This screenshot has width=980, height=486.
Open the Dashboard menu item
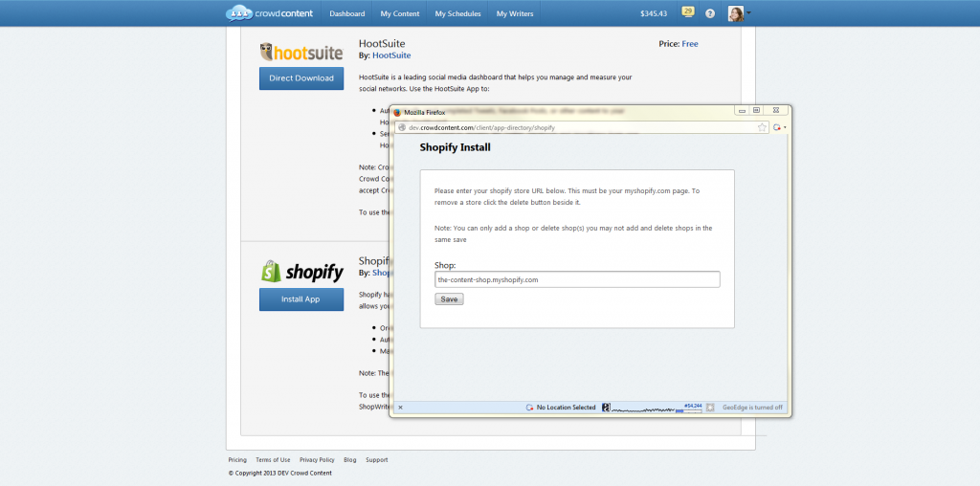tap(347, 13)
